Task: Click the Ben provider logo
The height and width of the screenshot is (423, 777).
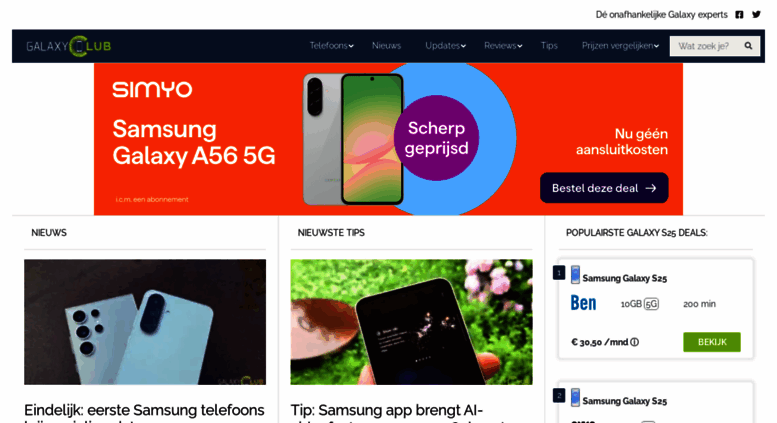Action: click(x=583, y=303)
